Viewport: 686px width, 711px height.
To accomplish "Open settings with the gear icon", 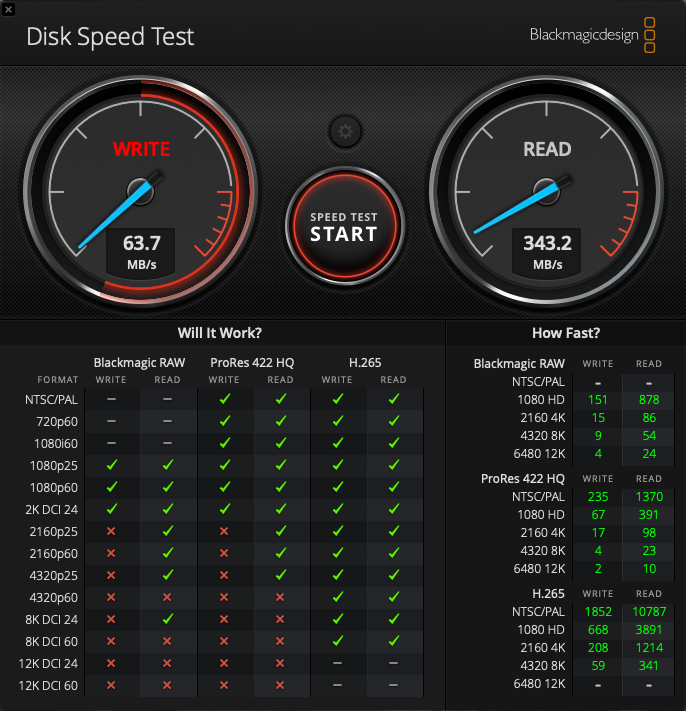I will tap(345, 132).
